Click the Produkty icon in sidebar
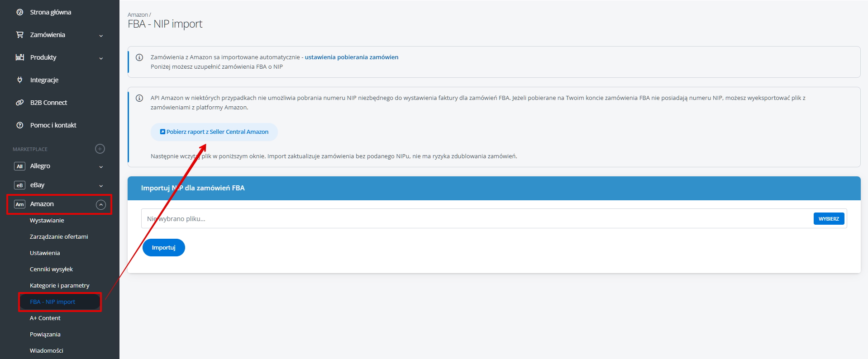Image resolution: width=868 pixels, height=359 pixels. [x=20, y=57]
